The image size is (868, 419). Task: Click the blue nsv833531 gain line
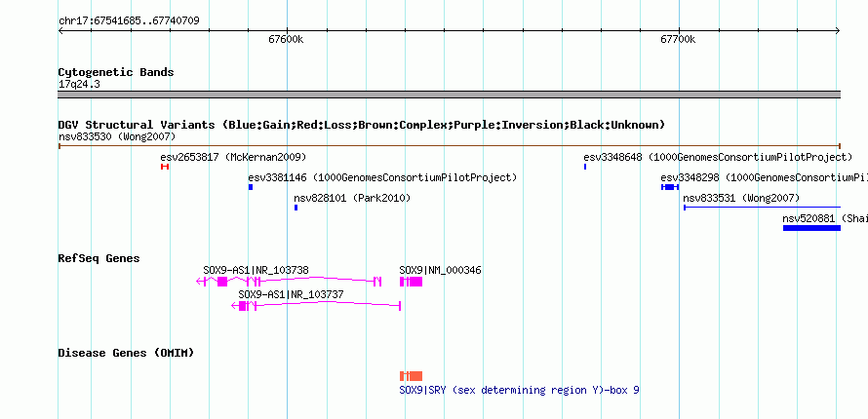tap(763, 208)
